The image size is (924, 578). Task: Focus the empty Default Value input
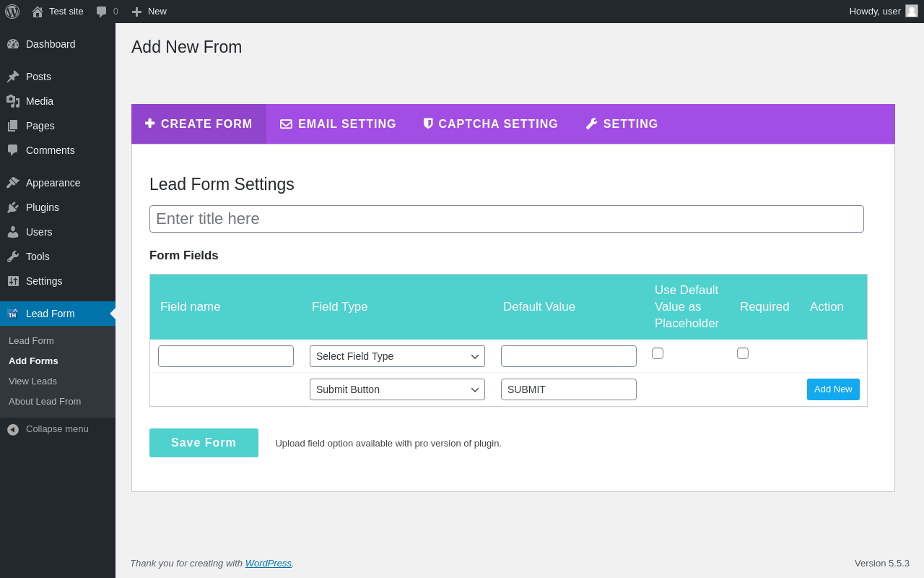(x=569, y=356)
